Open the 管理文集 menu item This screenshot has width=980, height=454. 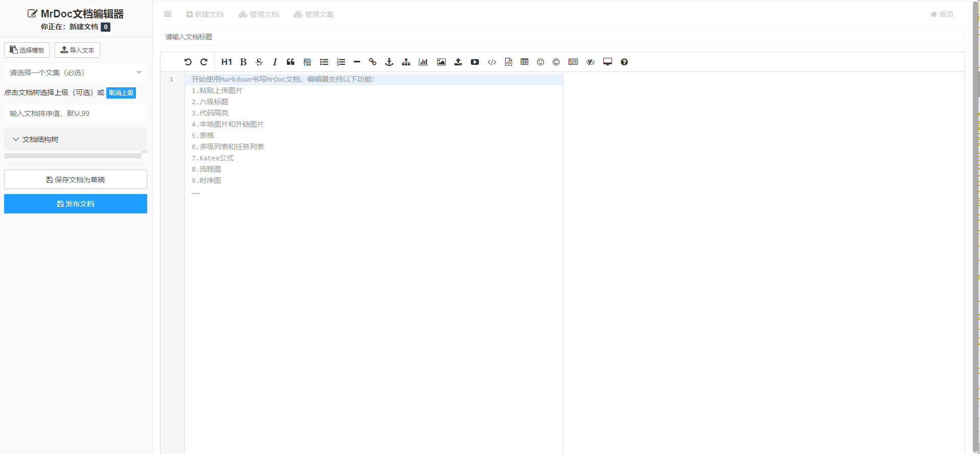(x=314, y=14)
